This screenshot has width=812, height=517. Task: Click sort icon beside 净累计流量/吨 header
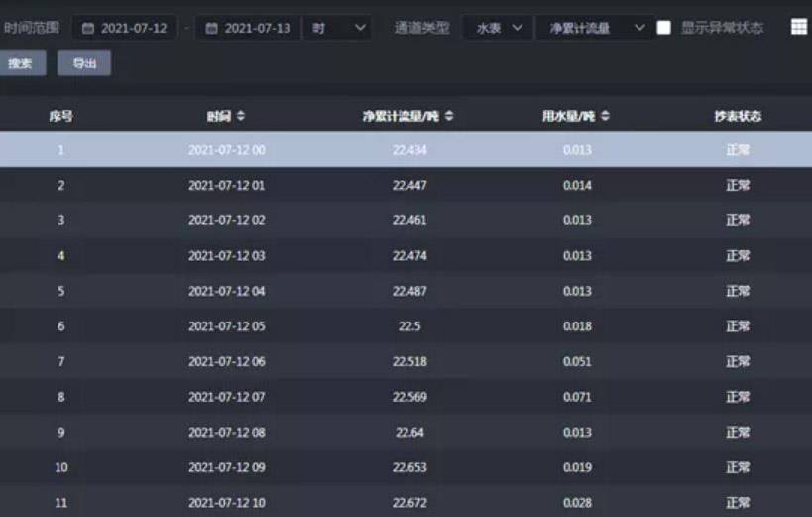449,117
